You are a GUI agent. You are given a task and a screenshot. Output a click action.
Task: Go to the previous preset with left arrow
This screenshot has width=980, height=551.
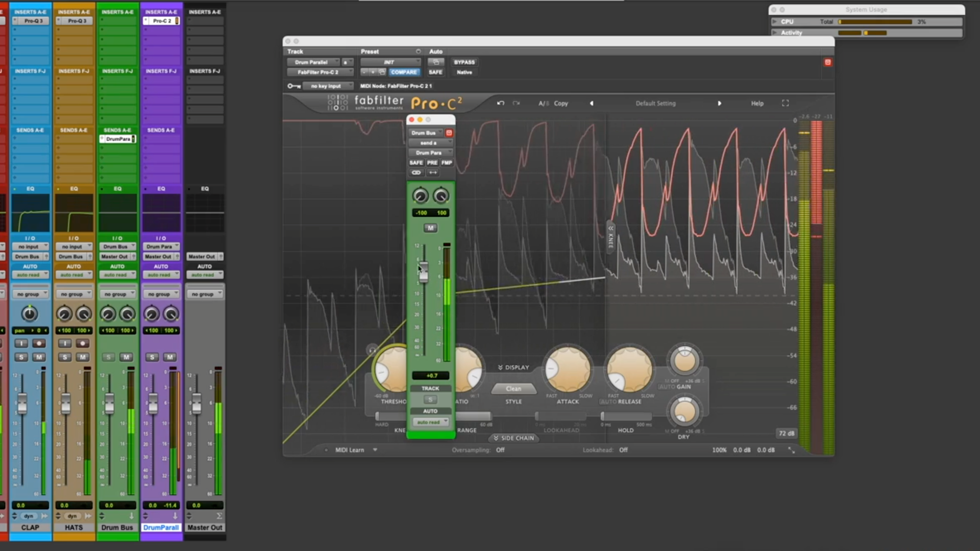pos(592,103)
